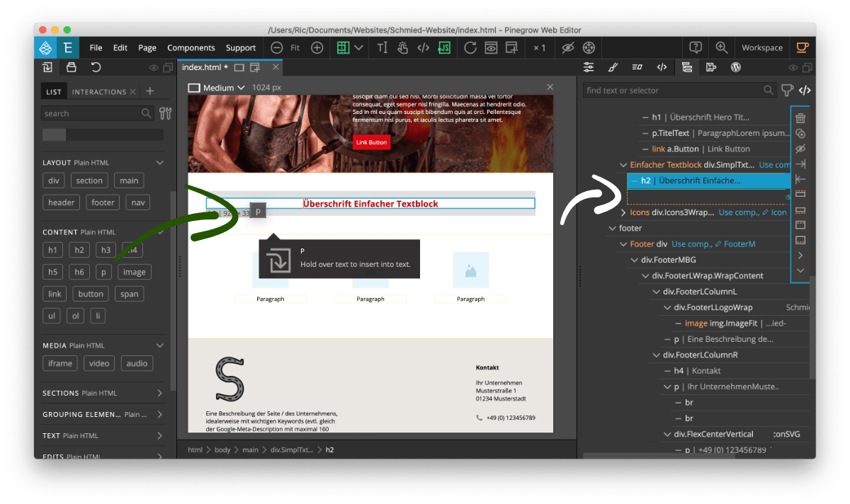Viewport: 850px width, 504px height.
Task: Toggle the green JS icon
Action: click(x=444, y=47)
